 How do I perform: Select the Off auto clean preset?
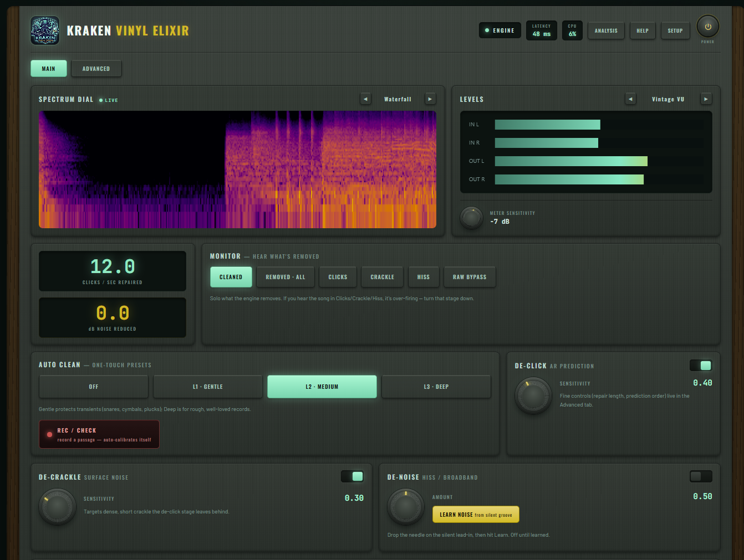tap(94, 387)
